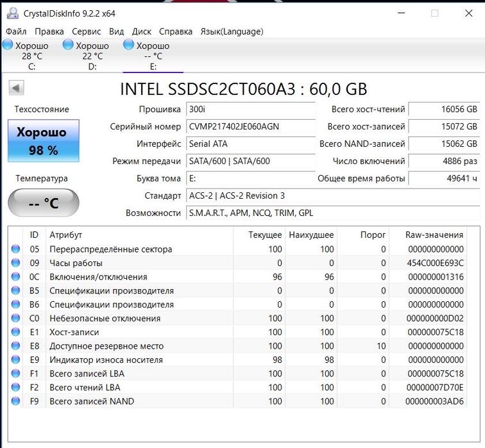The width and height of the screenshot is (485, 448).
Task: Click raw value 00000007D70E
Action: coord(435,388)
